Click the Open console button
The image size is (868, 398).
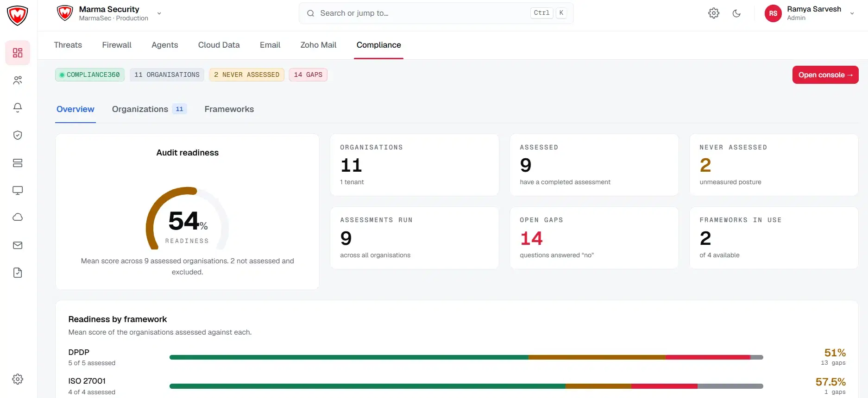[825, 75]
